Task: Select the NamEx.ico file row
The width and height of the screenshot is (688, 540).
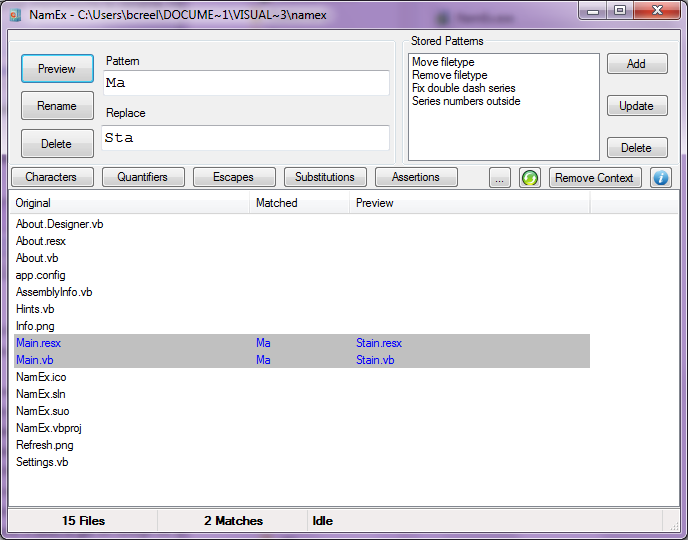Action: (x=300, y=377)
